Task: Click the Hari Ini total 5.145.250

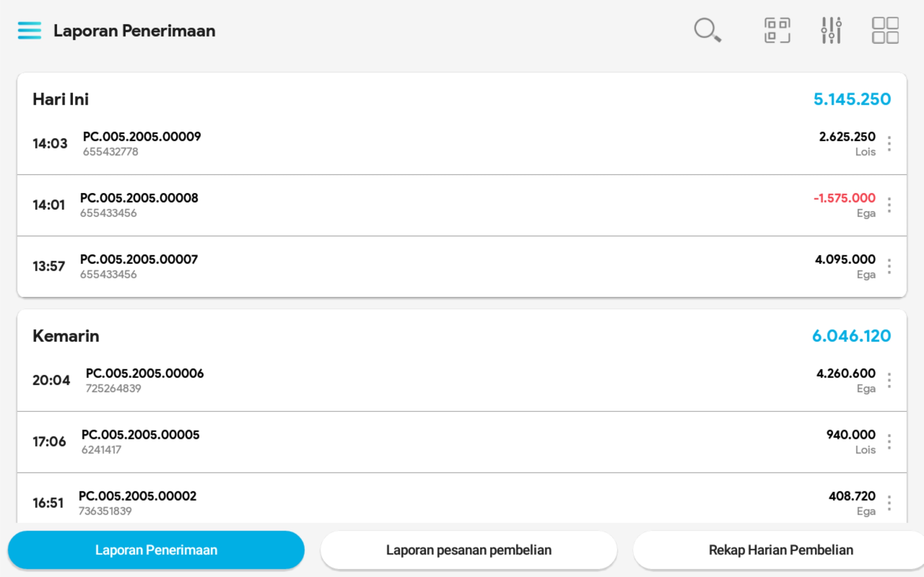Action: pos(852,99)
